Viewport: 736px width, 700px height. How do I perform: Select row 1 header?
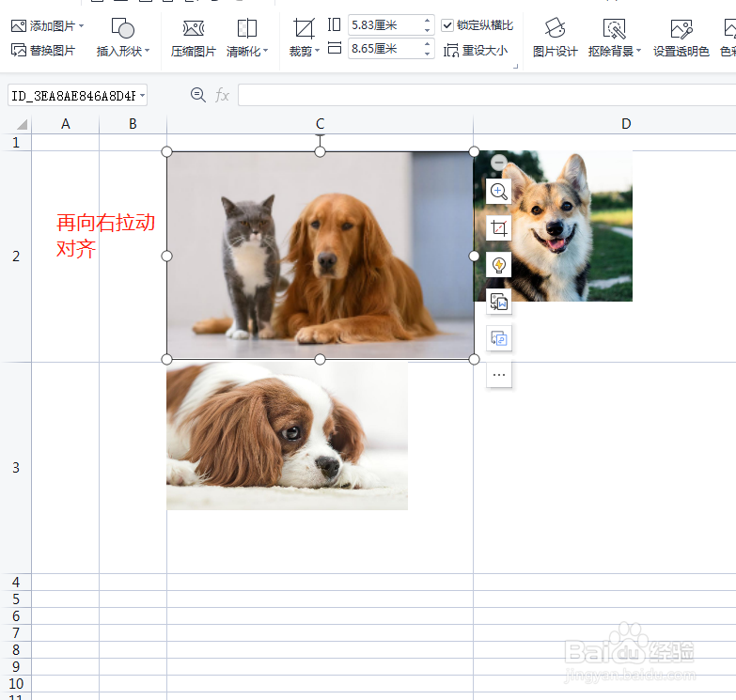pos(16,142)
